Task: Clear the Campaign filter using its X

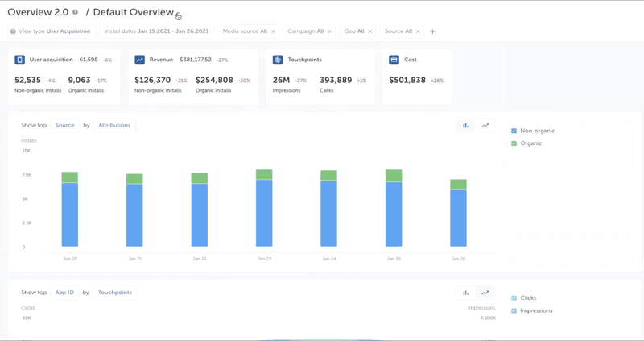Action: click(x=331, y=31)
